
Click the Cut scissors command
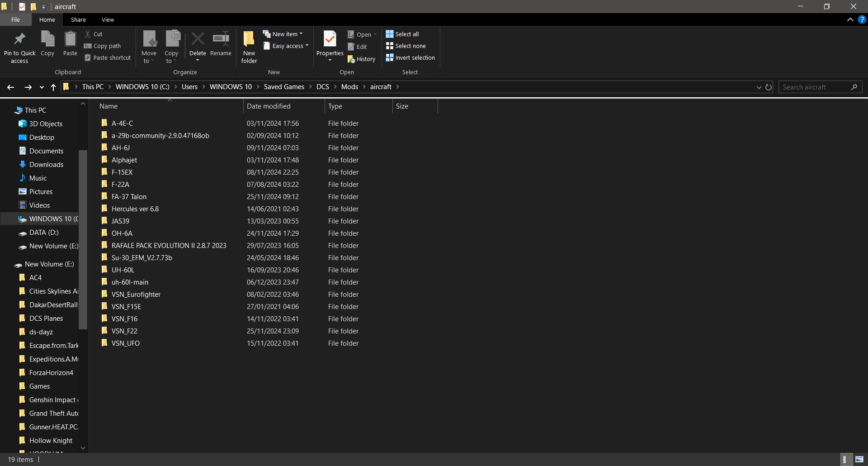pos(94,34)
